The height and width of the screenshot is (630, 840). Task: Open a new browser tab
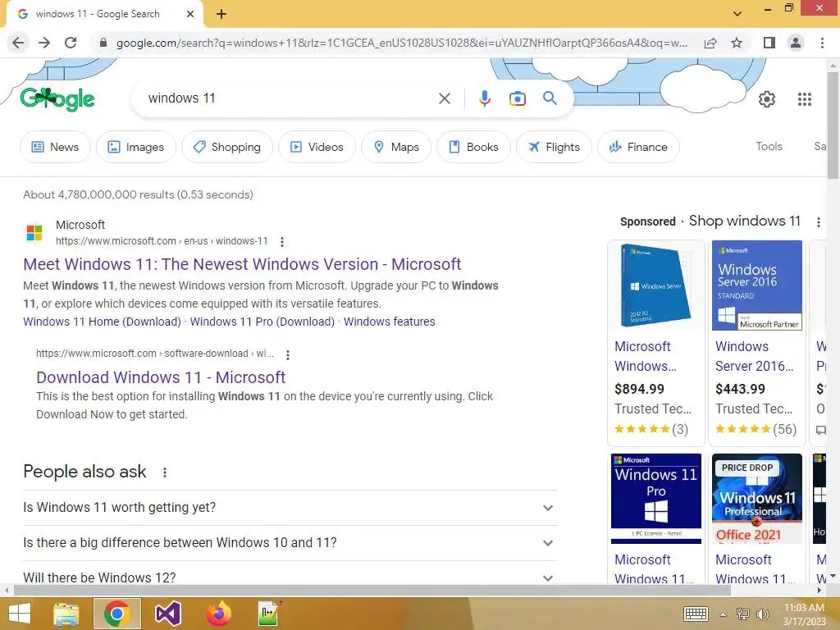(x=221, y=14)
